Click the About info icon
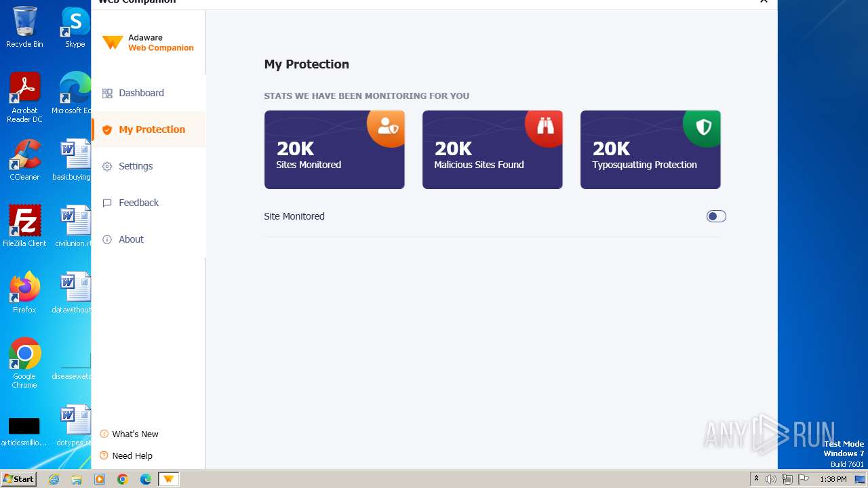868x488 pixels. [x=107, y=239]
